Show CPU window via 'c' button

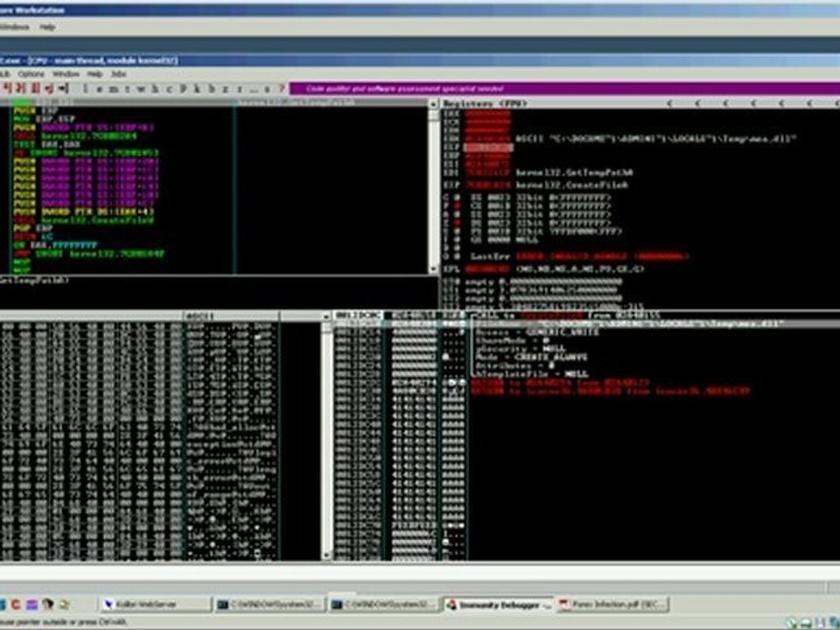click(169, 89)
